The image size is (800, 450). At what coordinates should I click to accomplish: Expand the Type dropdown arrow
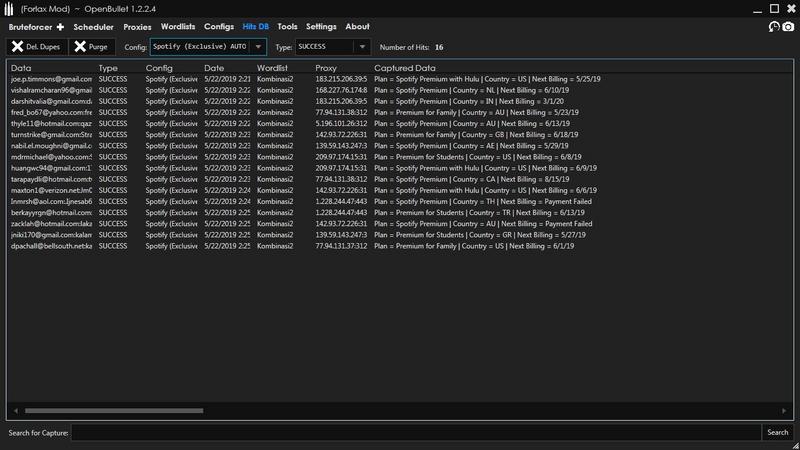tap(362, 47)
